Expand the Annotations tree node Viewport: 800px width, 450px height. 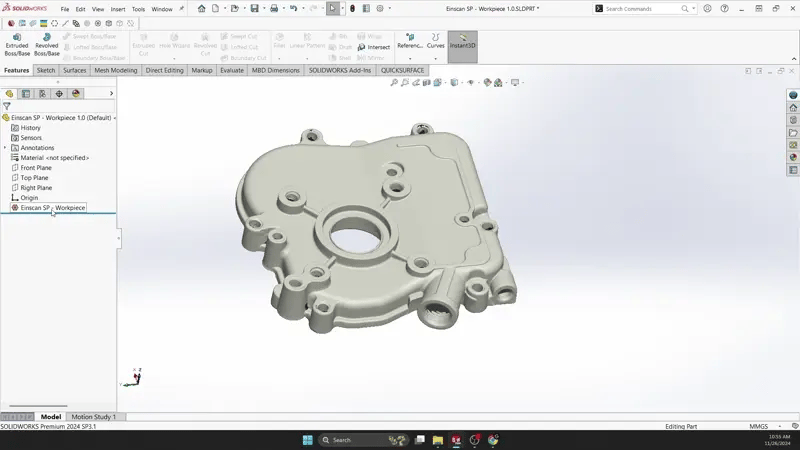pos(5,148)
